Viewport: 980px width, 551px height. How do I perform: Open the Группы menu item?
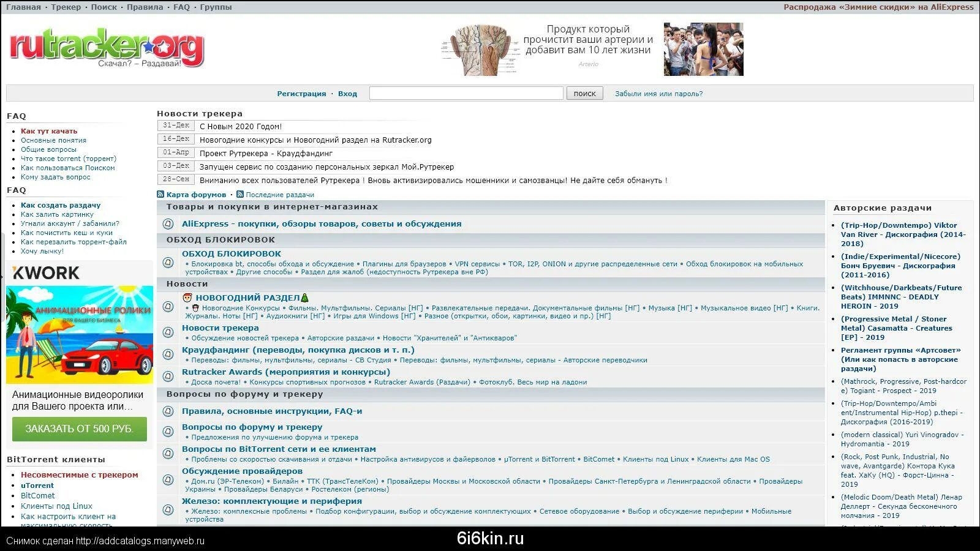coord(216,7)
